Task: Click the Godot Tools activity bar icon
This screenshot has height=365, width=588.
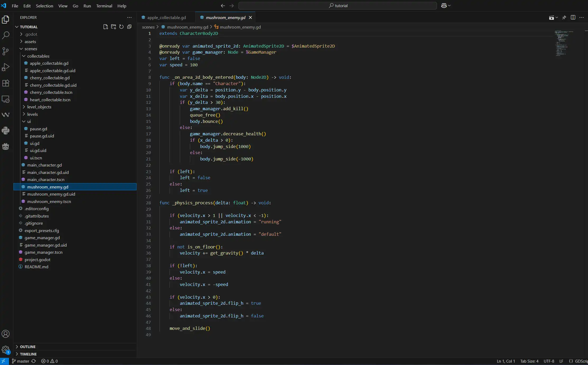Action: 6,146
